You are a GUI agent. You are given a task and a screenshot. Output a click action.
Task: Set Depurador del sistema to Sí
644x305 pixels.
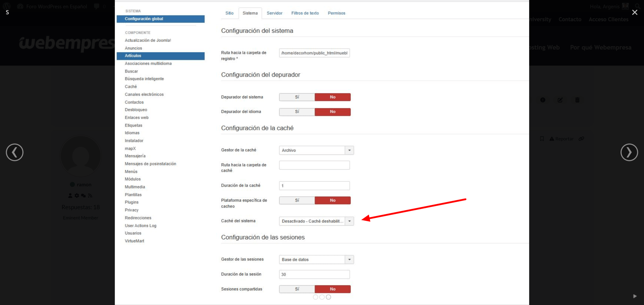click(x=297, y=97)
